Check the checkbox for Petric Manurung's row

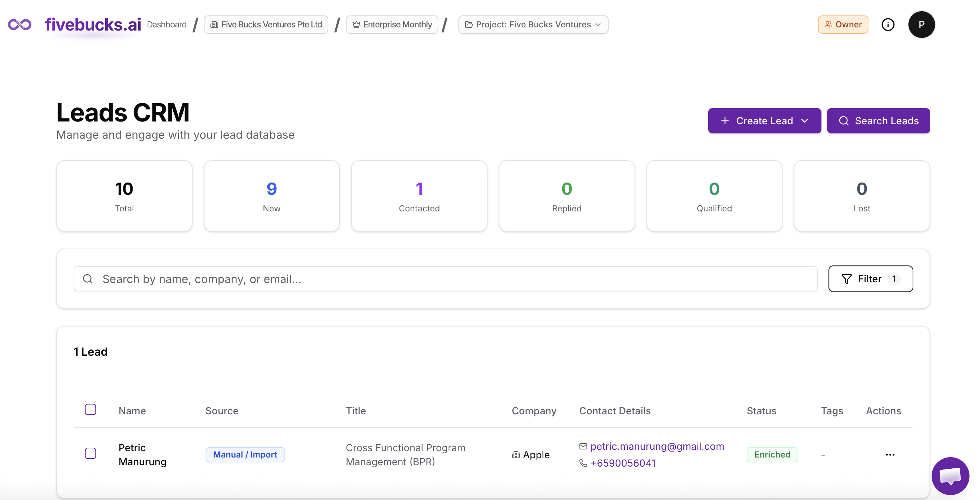[90, 454]
